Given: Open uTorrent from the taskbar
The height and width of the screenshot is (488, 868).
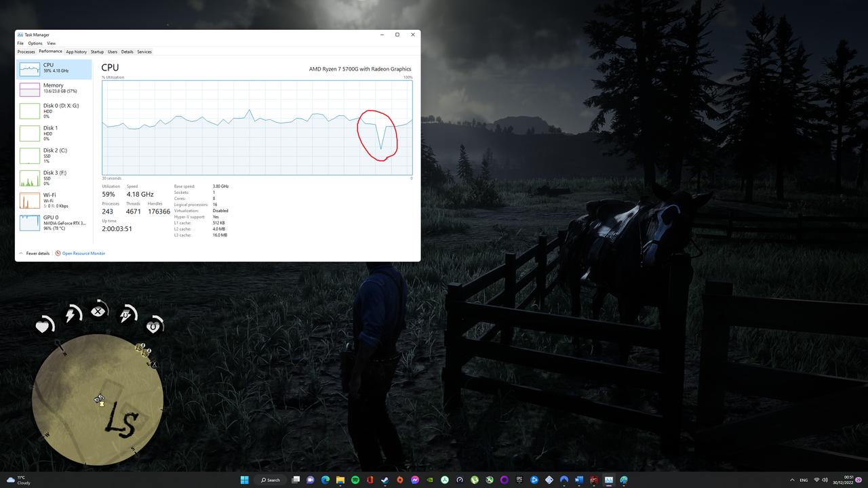Looking at the screenshot, I should click(475, 480).
